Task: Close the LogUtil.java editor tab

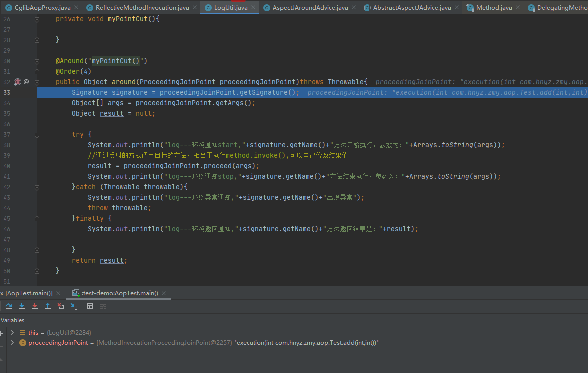Action: (253, 7)
